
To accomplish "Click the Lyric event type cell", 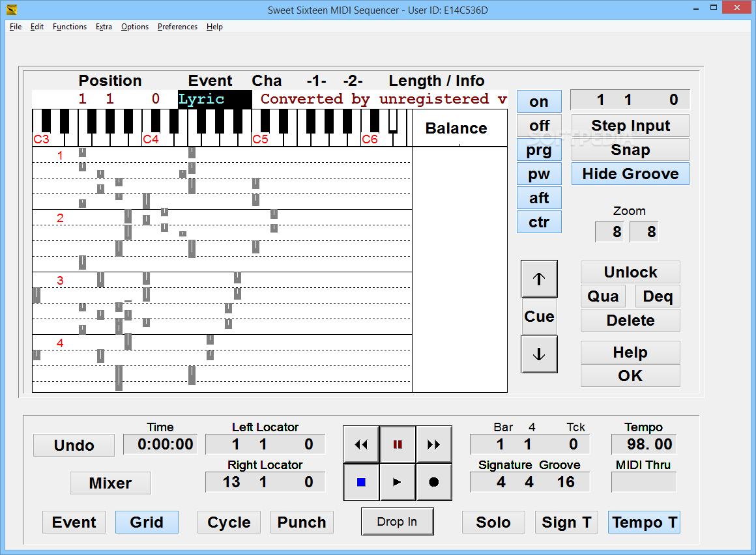I will [215, 99].
